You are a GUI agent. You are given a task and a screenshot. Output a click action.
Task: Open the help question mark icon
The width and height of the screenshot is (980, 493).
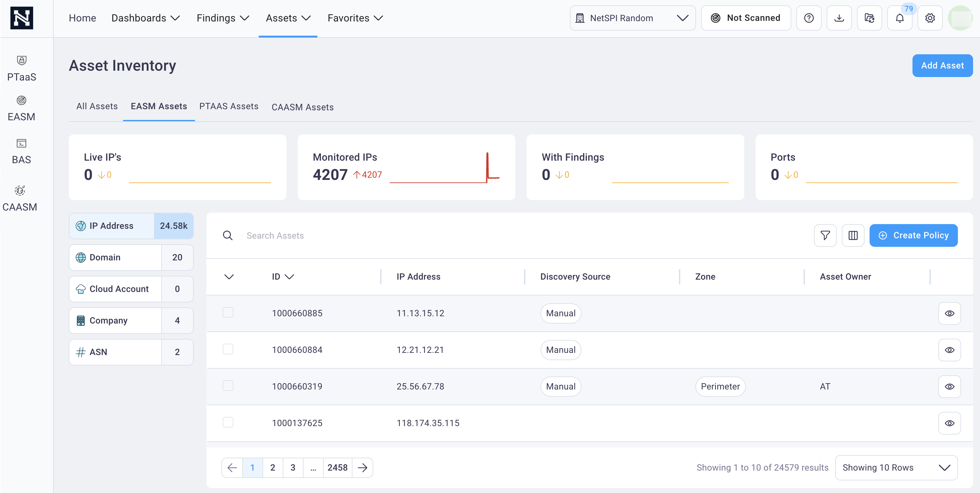pyautogui.click(x=809, y=18)
